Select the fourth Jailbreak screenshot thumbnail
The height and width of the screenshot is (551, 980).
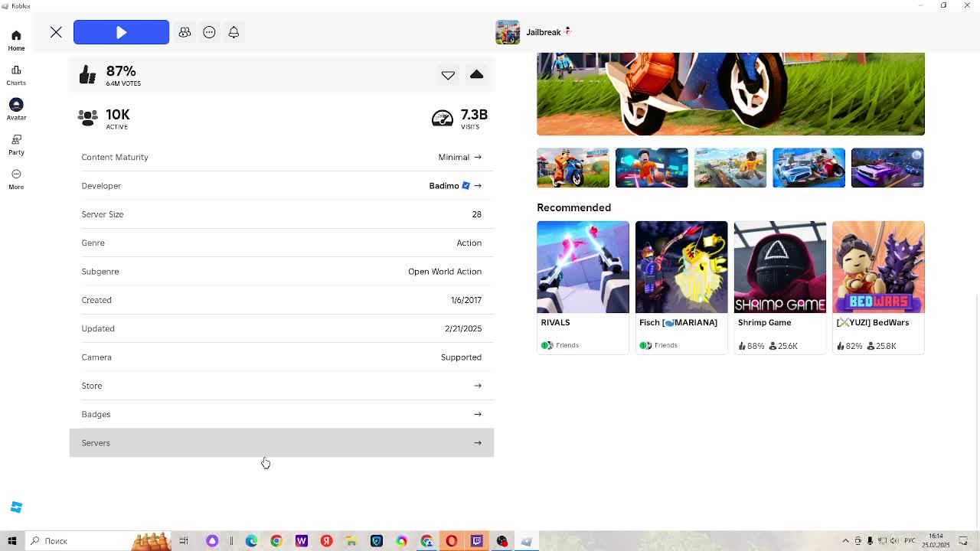point(808,168)
